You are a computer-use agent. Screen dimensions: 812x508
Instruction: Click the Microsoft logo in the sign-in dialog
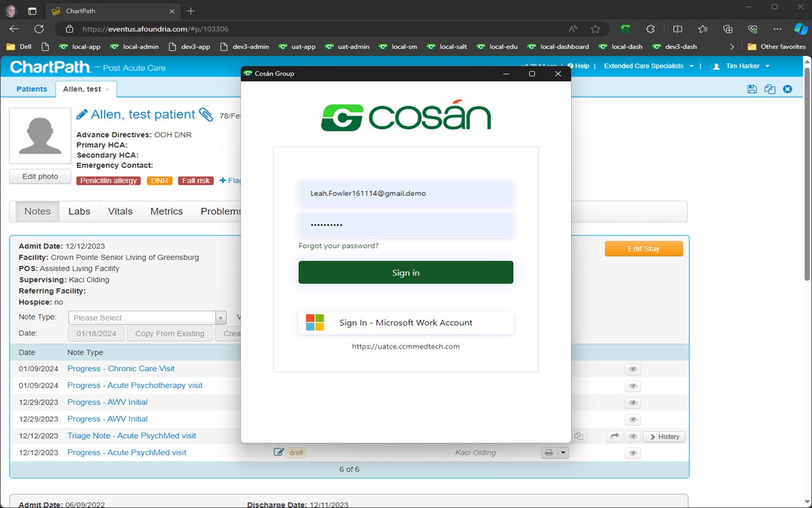tap(315, 323)
